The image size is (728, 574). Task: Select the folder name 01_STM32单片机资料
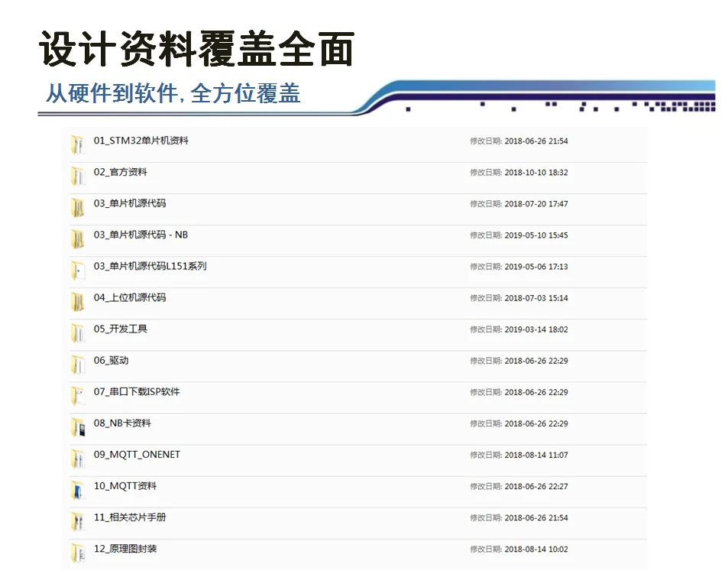141,141
